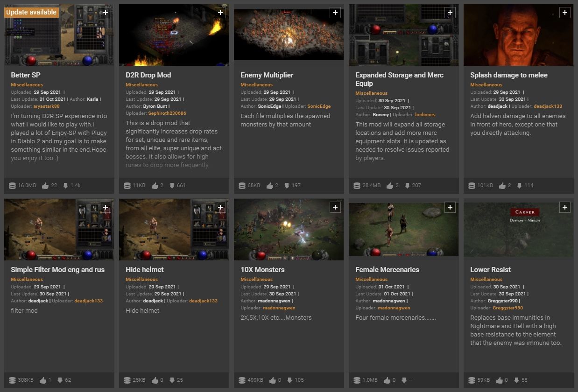Open Simple Filter Mod eng and rus title
Image resolution: width=578 pixels, height=392 pixels.
coord(58,270)
